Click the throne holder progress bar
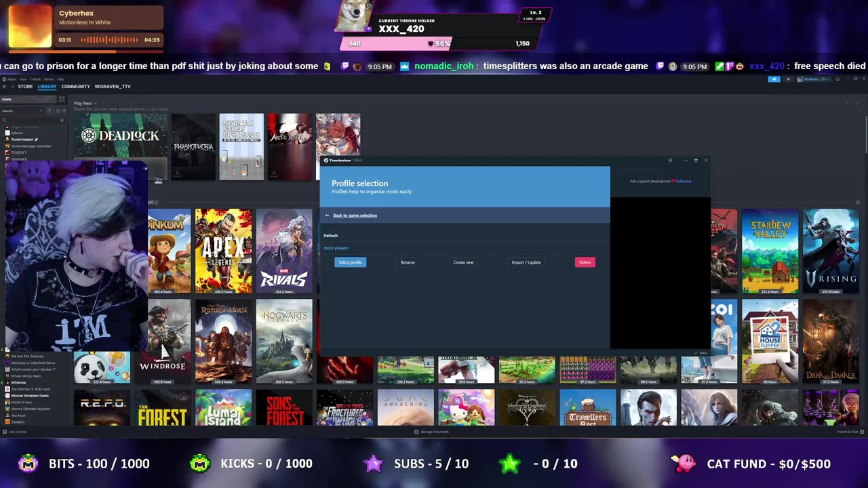 coord(438,43)
